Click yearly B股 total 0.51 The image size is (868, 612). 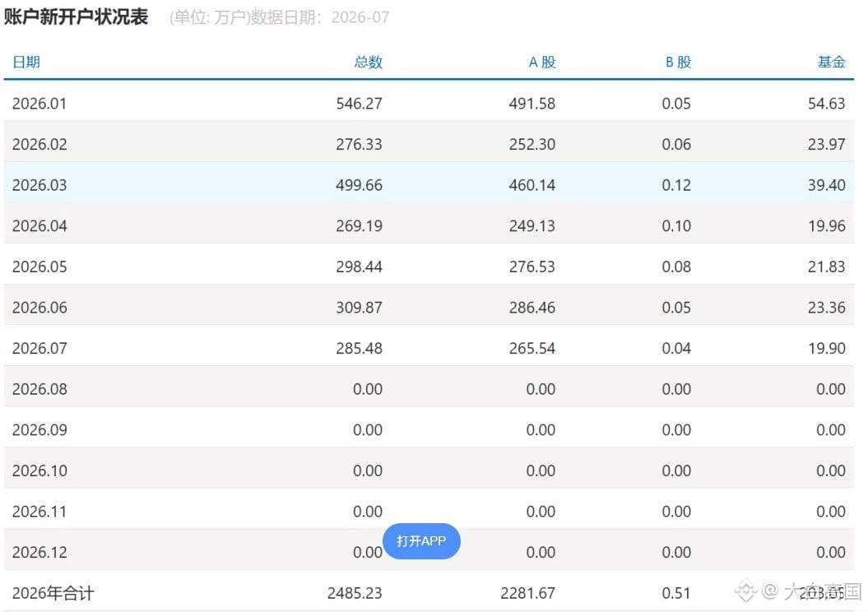click(676, 593)
